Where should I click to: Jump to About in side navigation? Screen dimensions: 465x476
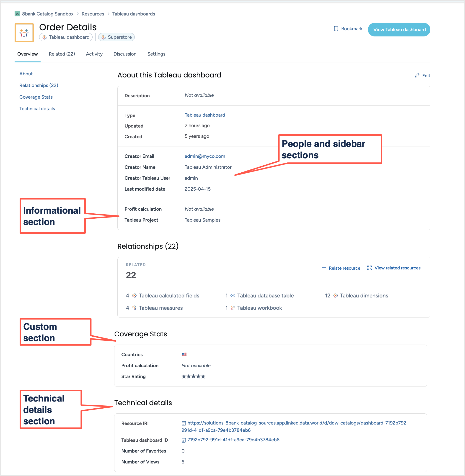[x=26, y=74]
